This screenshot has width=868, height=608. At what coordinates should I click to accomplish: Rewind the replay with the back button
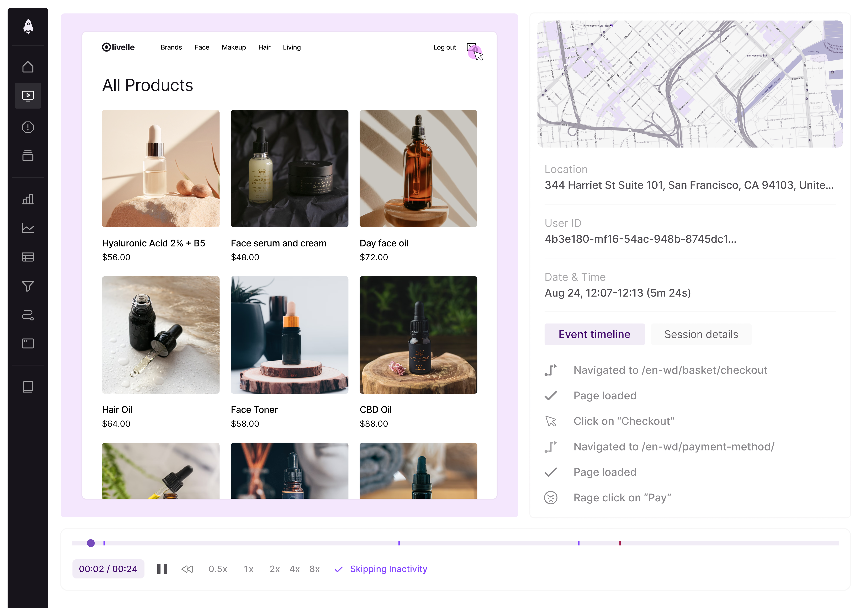pos(187,569)
